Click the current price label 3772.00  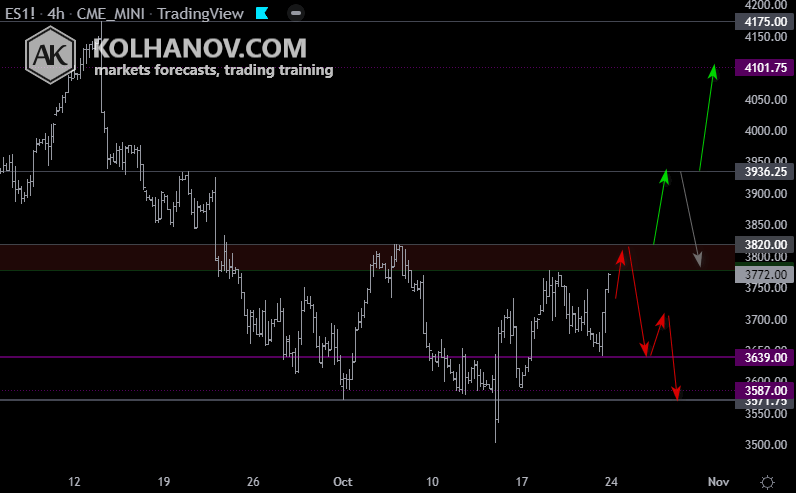coord(765,275)
